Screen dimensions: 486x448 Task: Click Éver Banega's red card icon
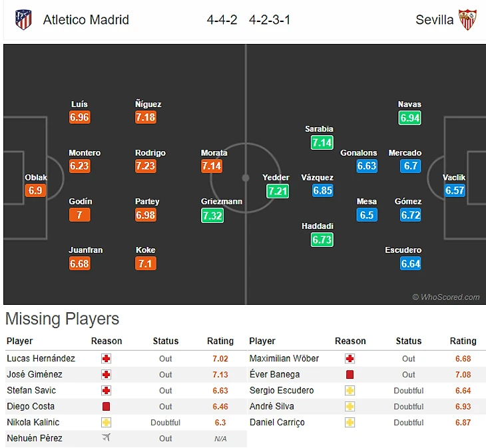[350, 375]
